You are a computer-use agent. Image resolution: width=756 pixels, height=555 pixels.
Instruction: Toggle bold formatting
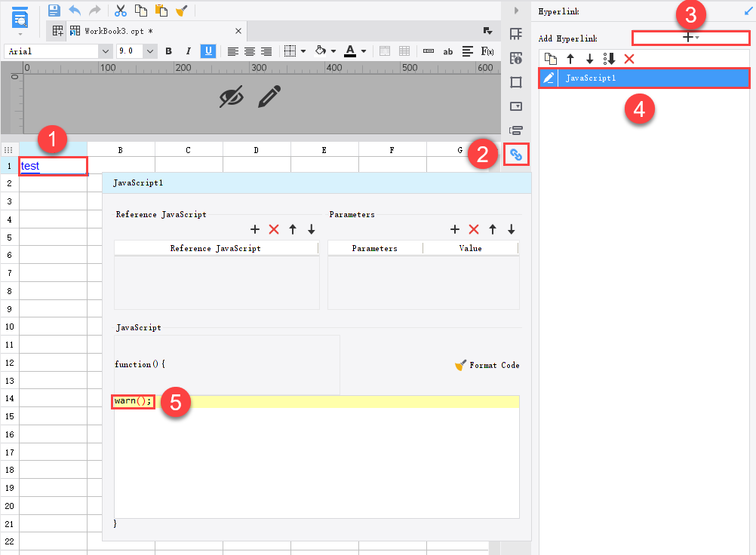[x=168, y=51]
